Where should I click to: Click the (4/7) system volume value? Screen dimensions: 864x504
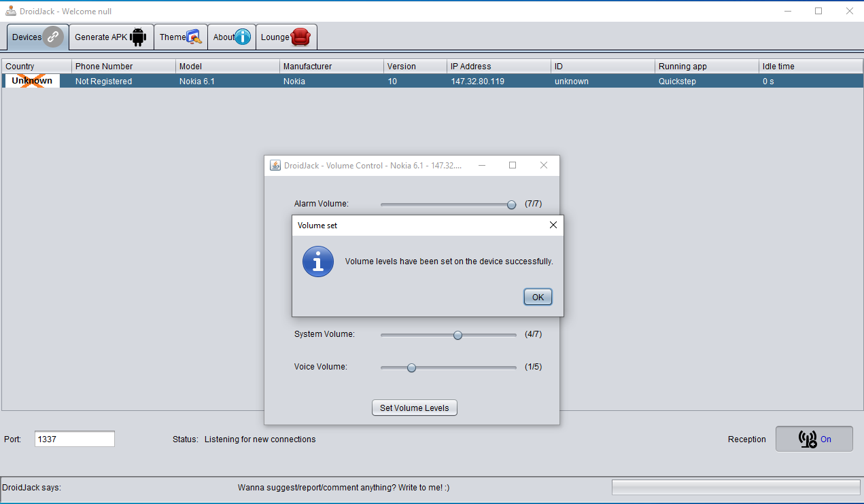coord(533,334)
